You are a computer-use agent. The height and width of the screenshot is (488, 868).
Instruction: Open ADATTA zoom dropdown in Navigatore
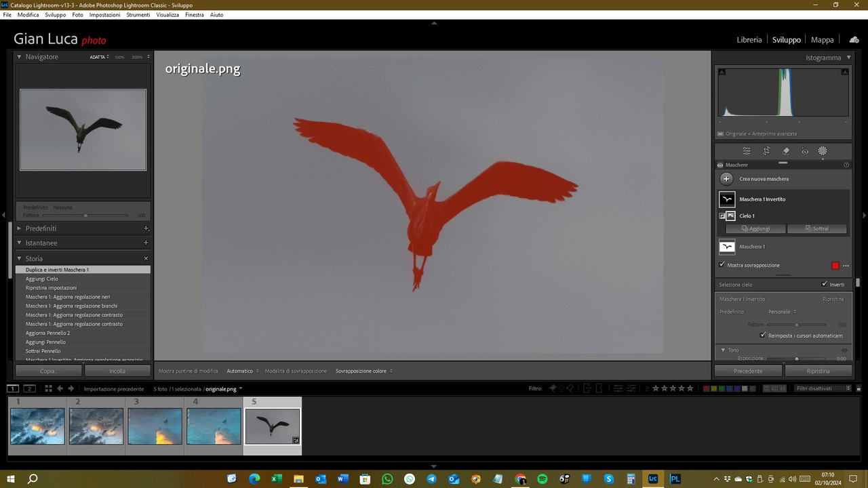(100, 57)
